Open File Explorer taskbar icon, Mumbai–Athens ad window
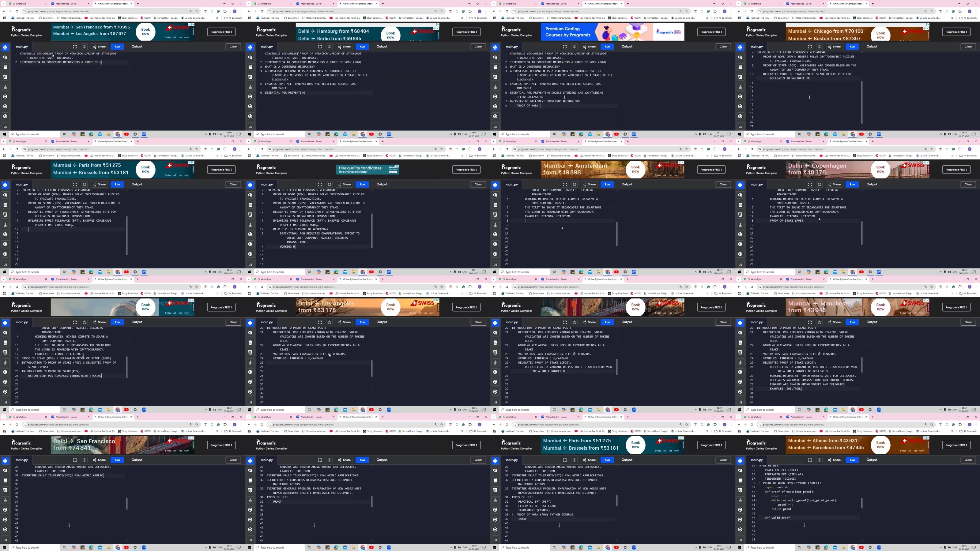The image size is (980, 551). coord(844,548)
